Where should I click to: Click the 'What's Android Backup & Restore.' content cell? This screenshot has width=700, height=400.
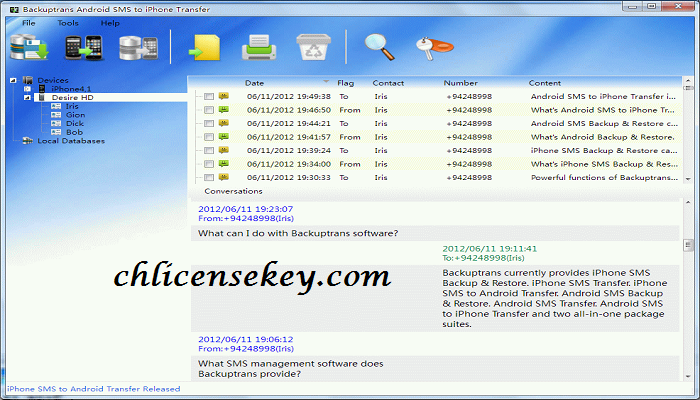pos(603,137)
